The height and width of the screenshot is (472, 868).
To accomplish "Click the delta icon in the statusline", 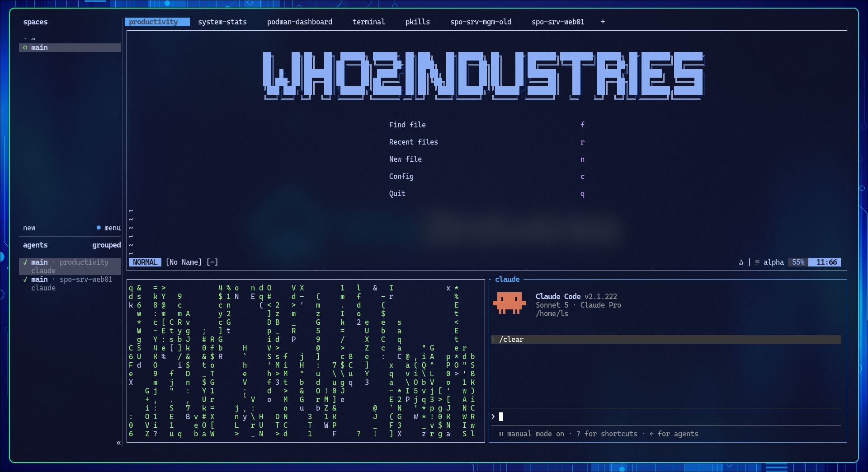I will (x=741, y=262).
